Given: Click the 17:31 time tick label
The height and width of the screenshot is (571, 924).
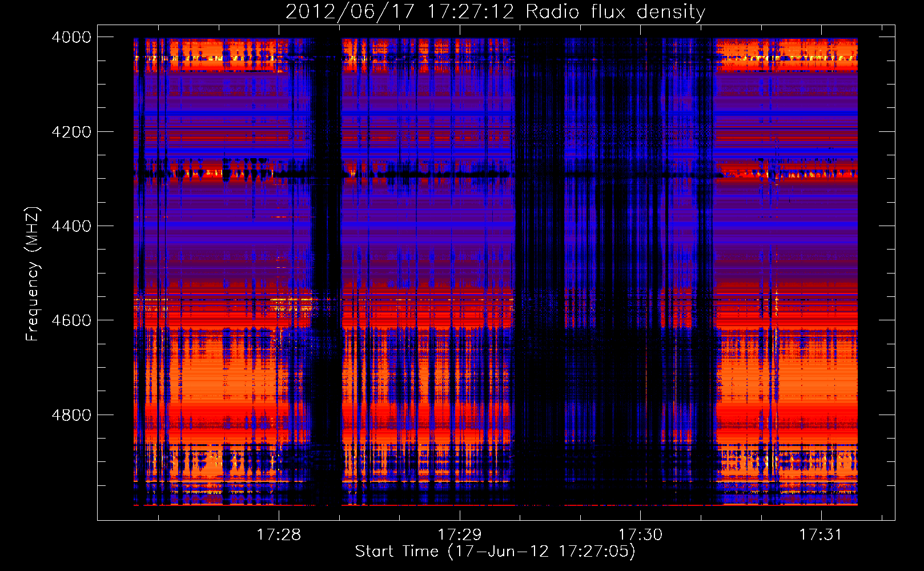Looking at the screenshot, I should pyautogui.click(x=821, y=534).
